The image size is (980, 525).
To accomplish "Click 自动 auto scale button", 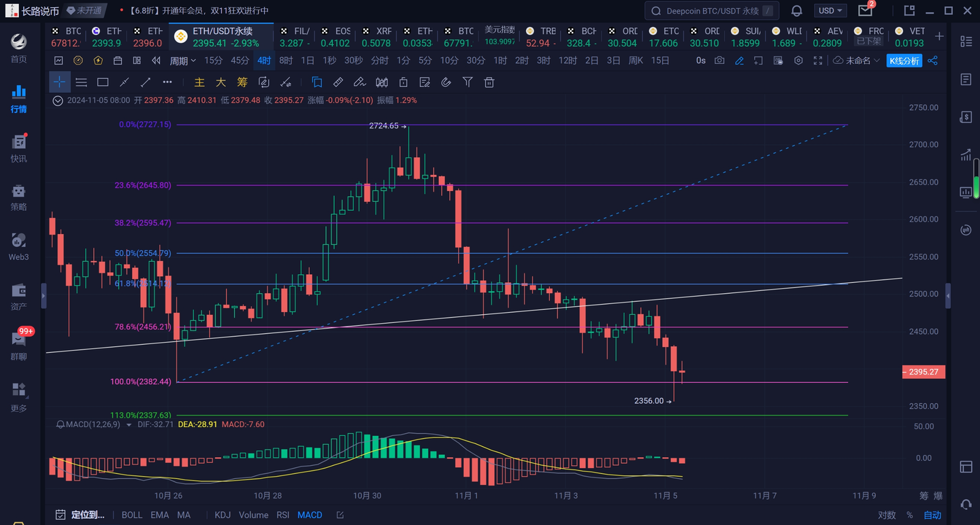I will (x=932, y=515).
